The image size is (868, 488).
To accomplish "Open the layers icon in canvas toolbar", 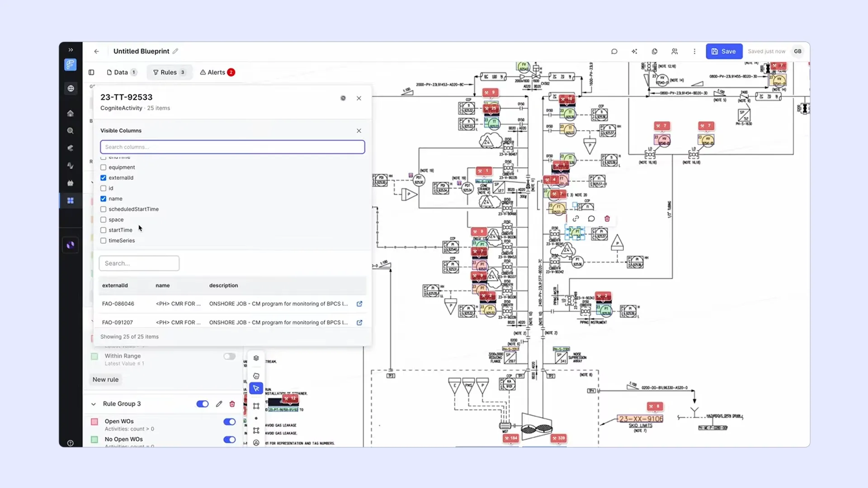I will (x=256, y=358).
